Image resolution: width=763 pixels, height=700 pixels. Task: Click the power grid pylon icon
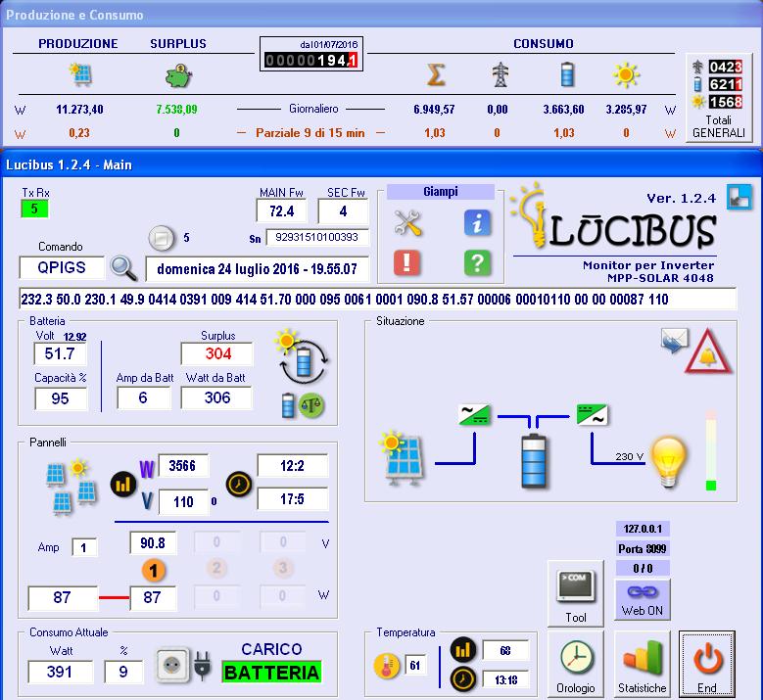click(x=500, y=75)
